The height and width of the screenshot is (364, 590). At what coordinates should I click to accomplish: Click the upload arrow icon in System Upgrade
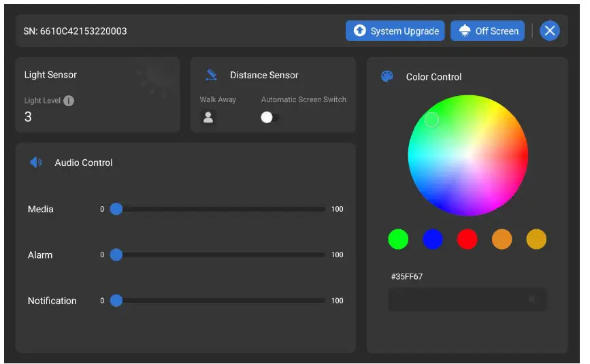coord(360,31)
